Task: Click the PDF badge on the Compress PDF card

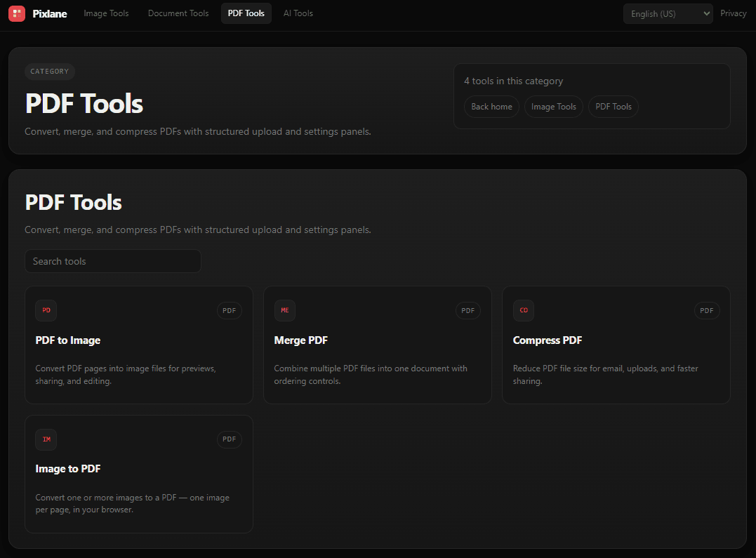Action: [x=707, y=310]
